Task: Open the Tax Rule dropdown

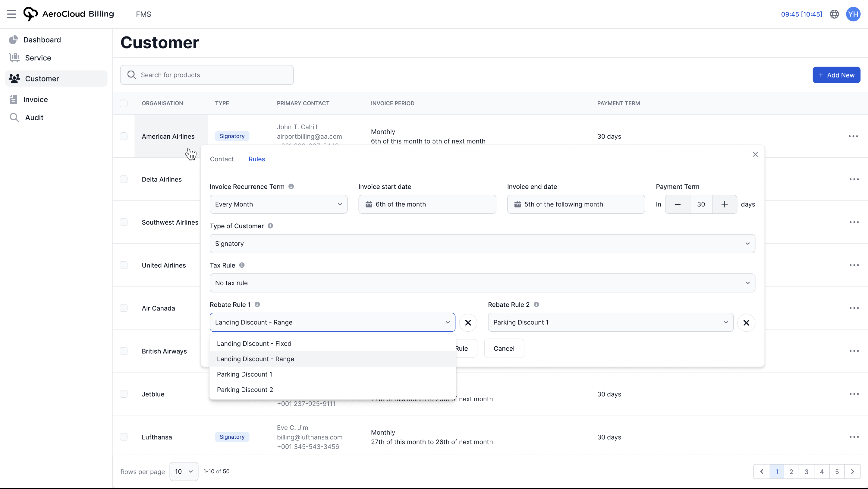Action: pyautogui.click(x=482, y=283)
